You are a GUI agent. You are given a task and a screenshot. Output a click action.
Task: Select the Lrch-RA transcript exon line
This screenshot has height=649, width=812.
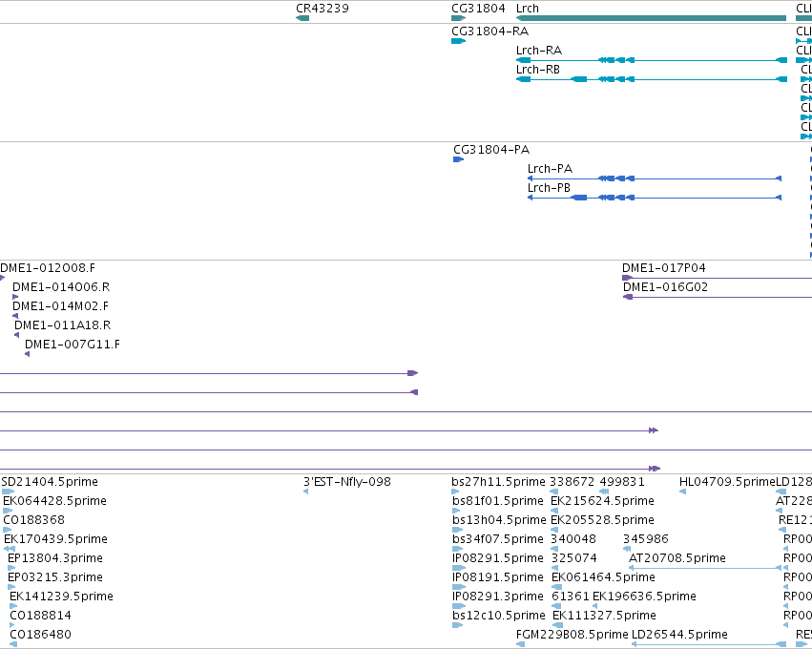pos(652,60)
